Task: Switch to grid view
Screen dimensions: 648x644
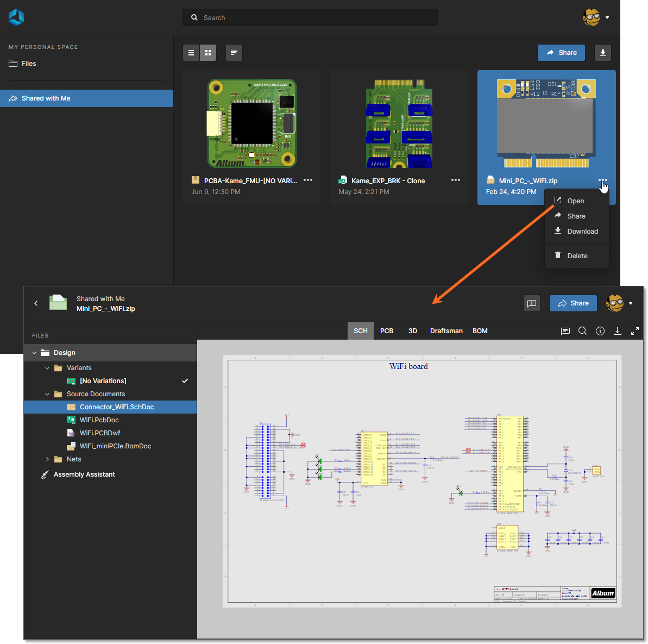Action: pyautogui.click(x=208, y=53)
